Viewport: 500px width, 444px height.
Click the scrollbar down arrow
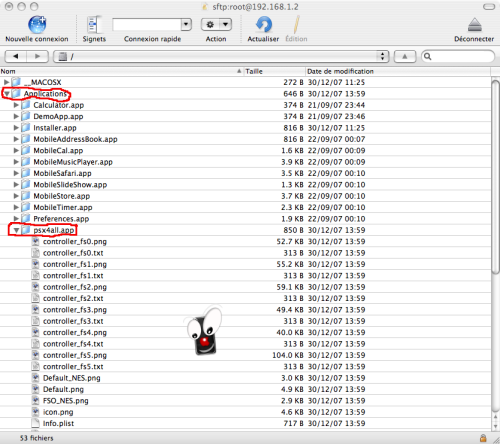[x=495, y=426]
